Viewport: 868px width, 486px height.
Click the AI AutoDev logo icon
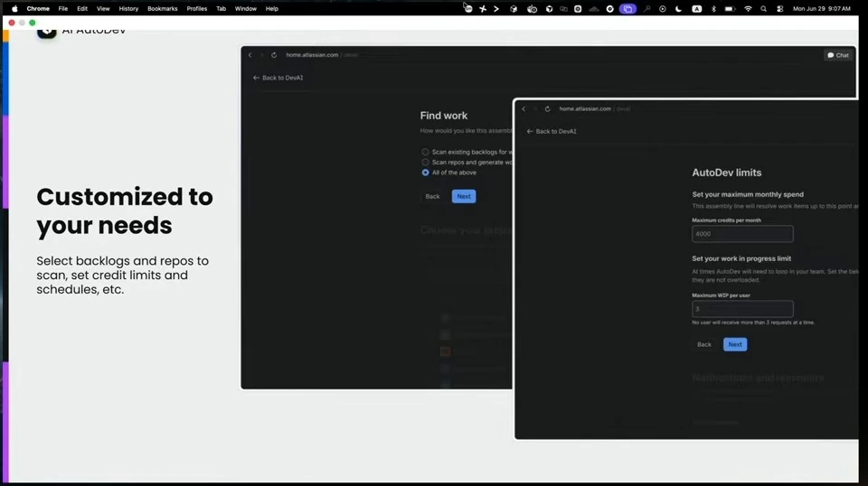coord(46,32)
